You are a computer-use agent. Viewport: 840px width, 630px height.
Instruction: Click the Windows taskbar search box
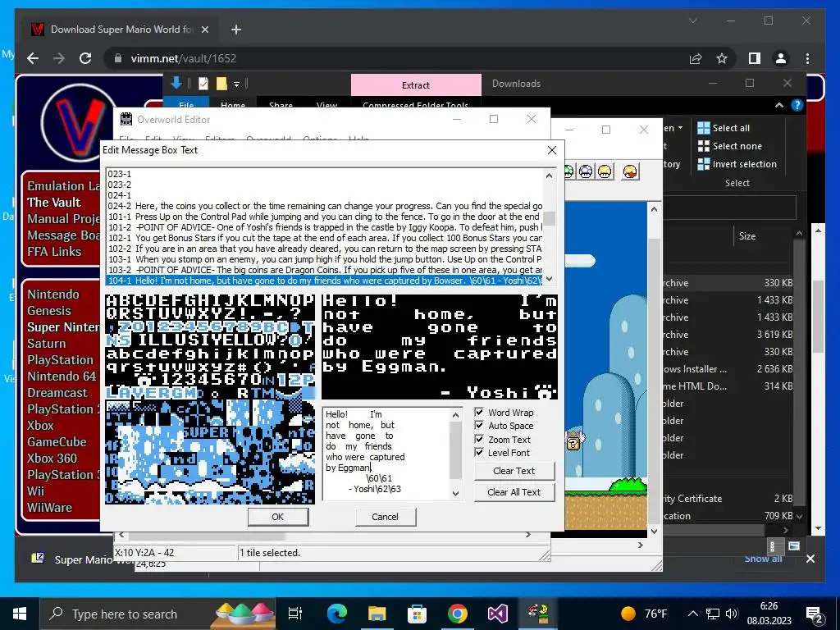(x=158, y=614)
